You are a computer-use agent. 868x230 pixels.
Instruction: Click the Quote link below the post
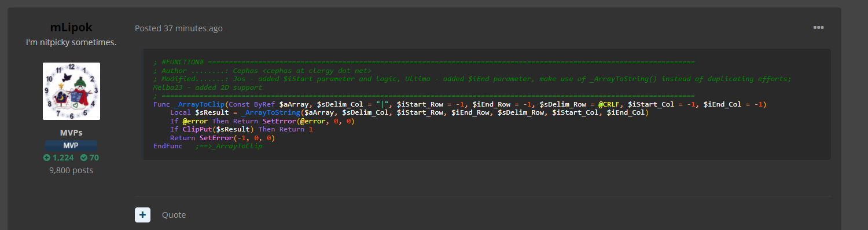coord(174,215)
